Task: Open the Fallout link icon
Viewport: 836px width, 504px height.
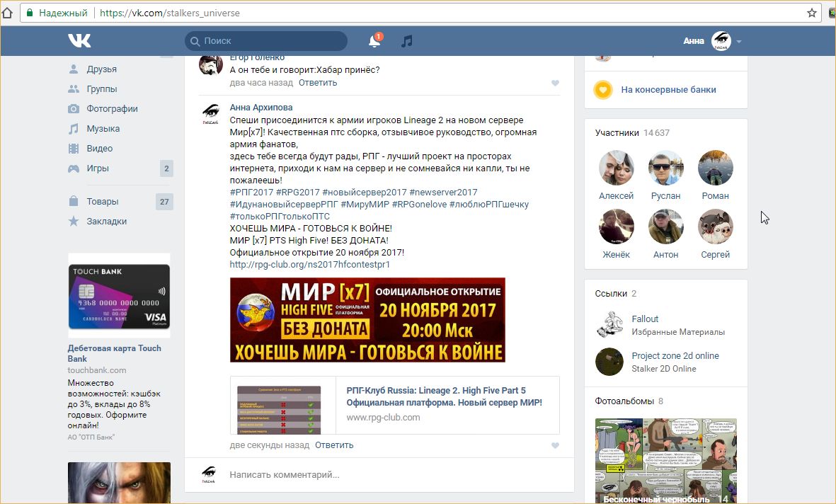Action: coord(609,325)
